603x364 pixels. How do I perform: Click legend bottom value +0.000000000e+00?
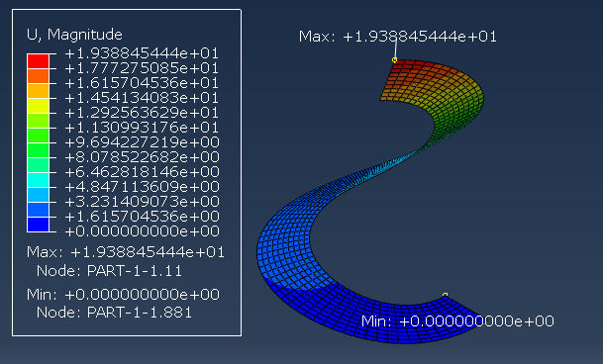pyautogui.click(x=142, y=231)
